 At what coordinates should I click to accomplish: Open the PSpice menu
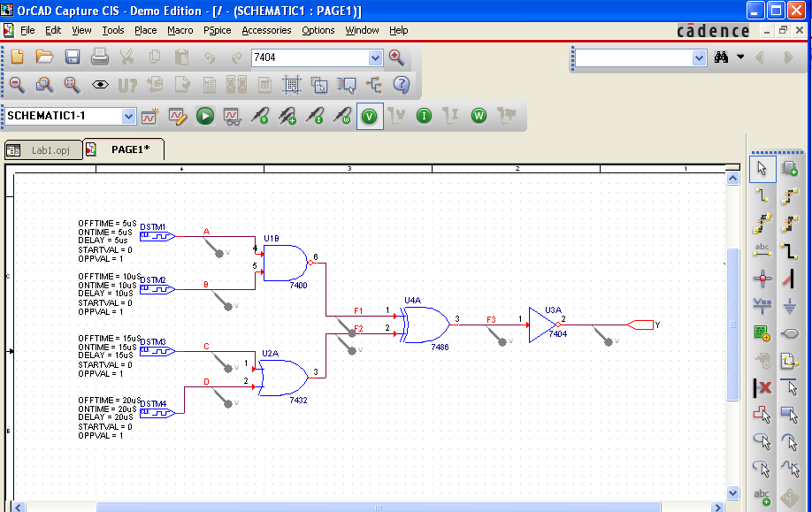pos(217,31)
